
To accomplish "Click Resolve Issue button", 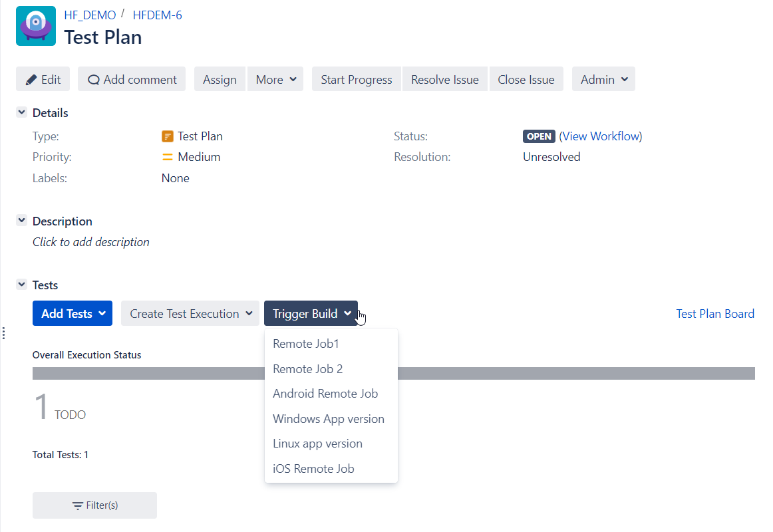I will coord(444,79).
